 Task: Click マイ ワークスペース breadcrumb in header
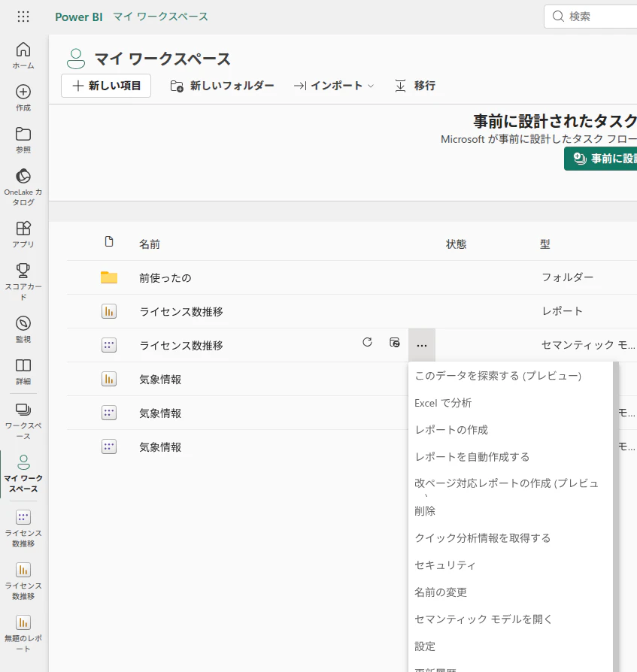click(x=160, y=17)
